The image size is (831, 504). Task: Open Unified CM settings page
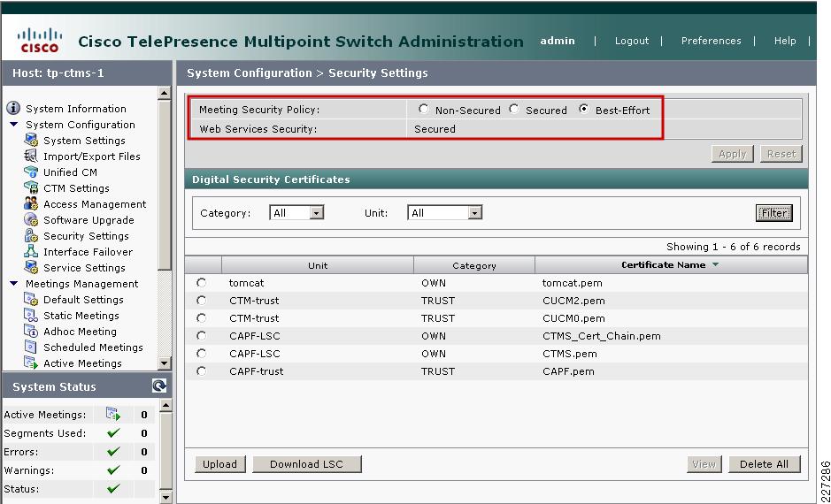click(70, 172)
